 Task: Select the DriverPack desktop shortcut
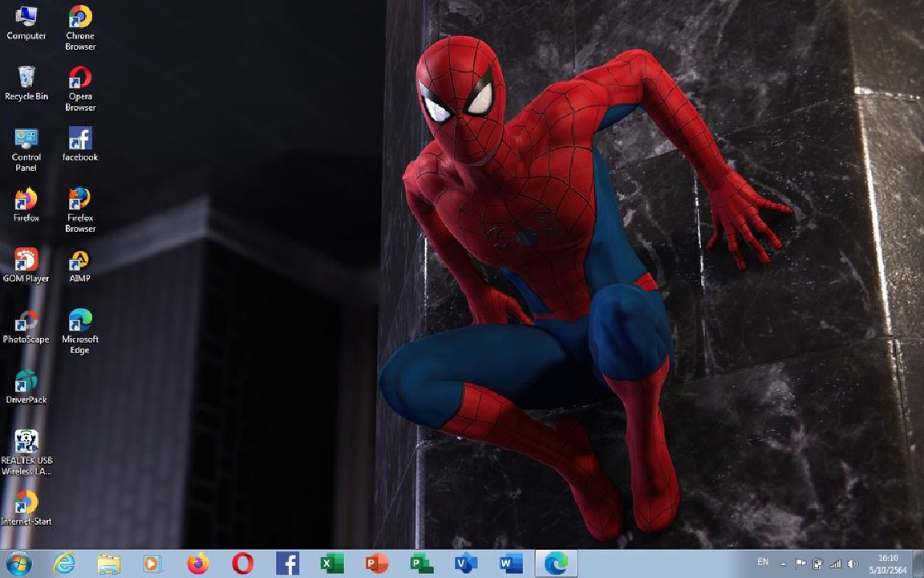(26, 388)
